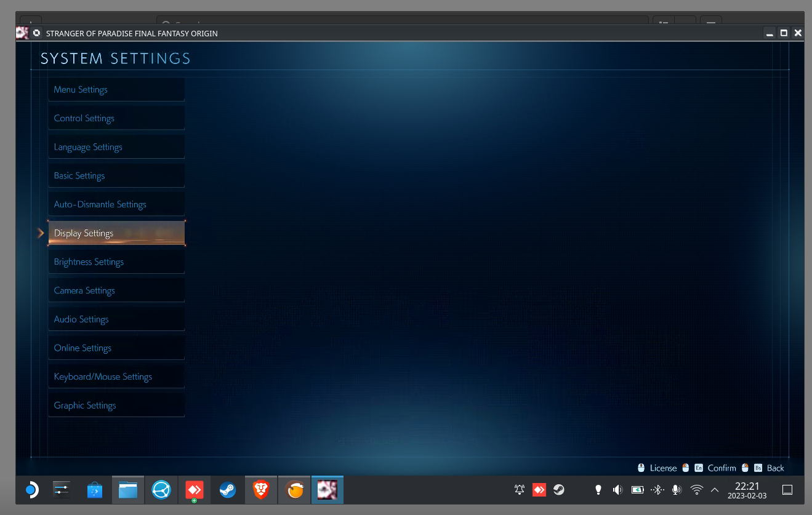The image size is (812, 515).
Task: Open Brave browser from taskbar
Action: click(x=261, y=490)
